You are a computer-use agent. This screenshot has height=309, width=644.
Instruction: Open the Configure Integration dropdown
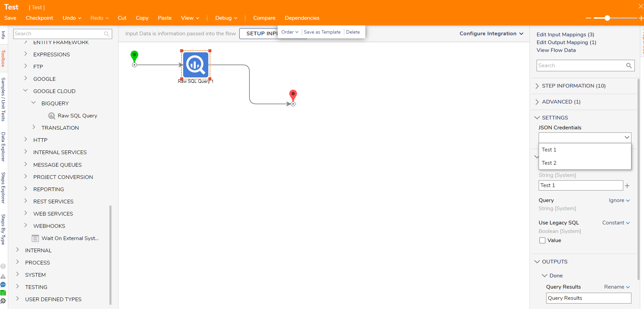pyautogui.click(x=491, y=34)
